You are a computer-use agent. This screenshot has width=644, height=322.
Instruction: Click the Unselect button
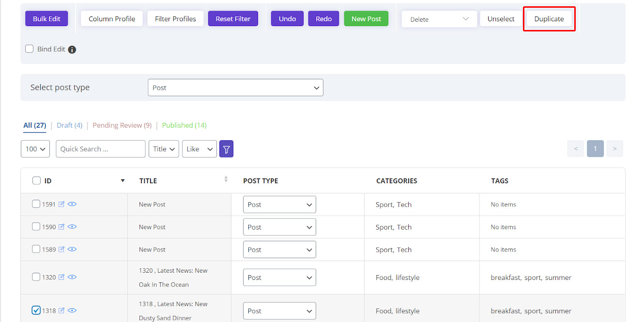click(x=501, y=19)
